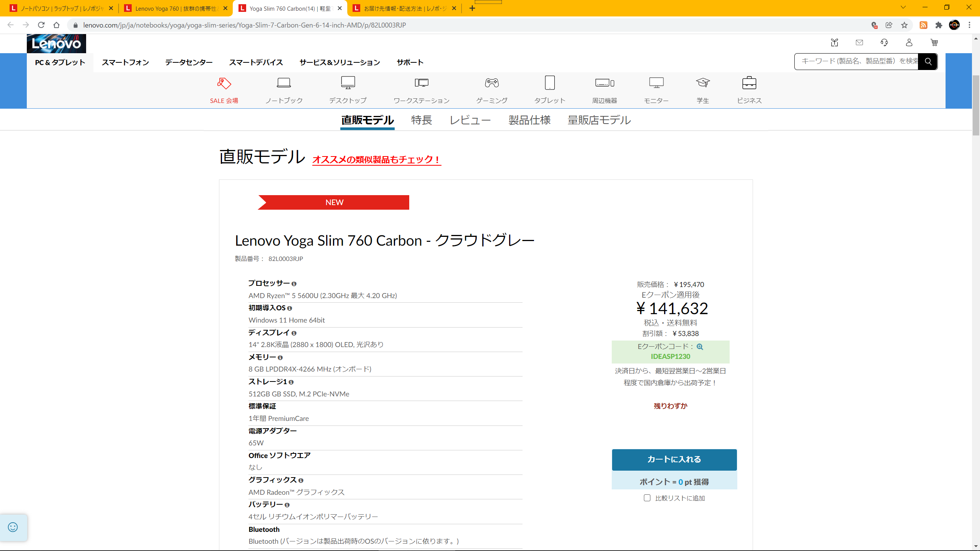Click info icon beside ディスプレイ

pos(294,333)
